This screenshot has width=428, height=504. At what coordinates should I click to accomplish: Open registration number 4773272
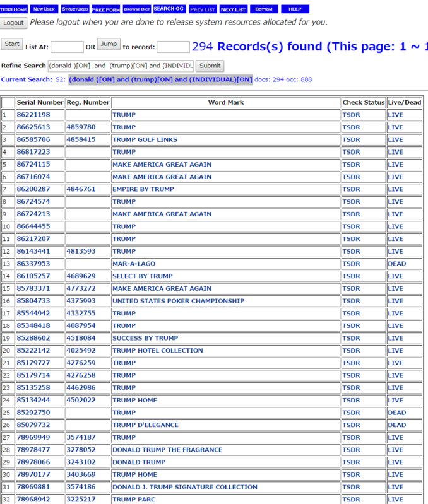81,289
